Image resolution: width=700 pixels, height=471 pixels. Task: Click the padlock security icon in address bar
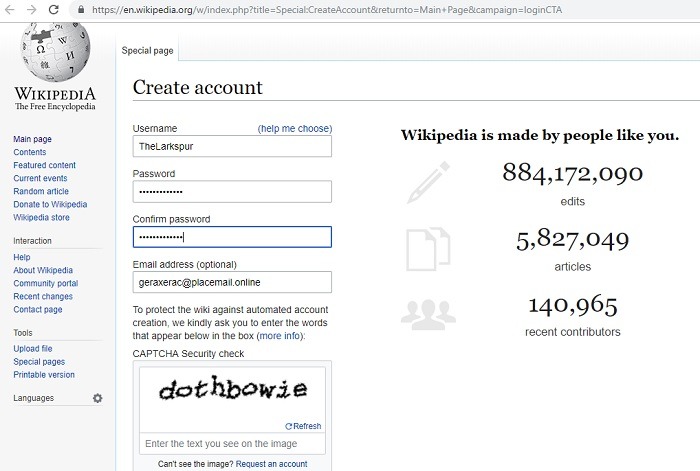pos(81,9)
